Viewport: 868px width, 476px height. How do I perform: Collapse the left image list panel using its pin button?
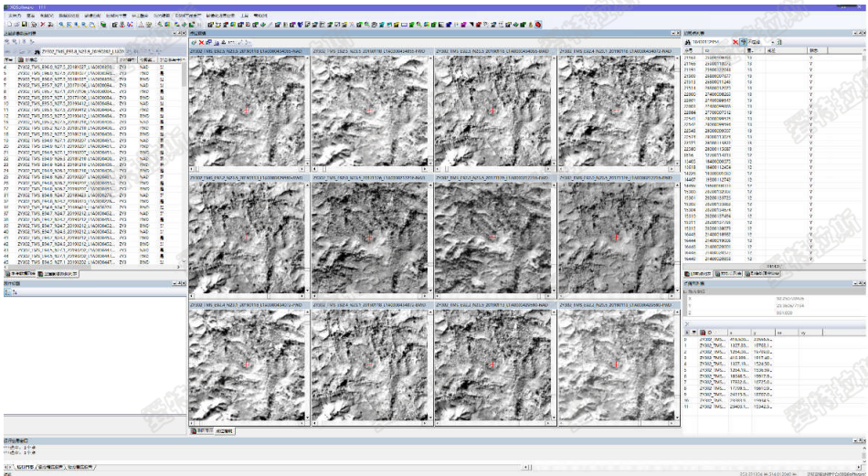coord(176,33)
